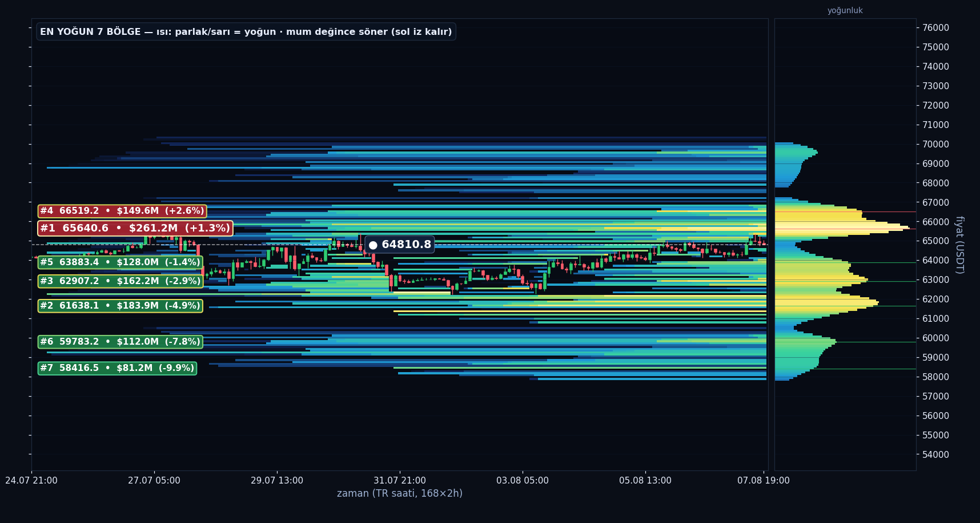Click the 24.07 21:00 time tick label
Image resolution: width=980 pixels, height=523 pixels.
31,481
